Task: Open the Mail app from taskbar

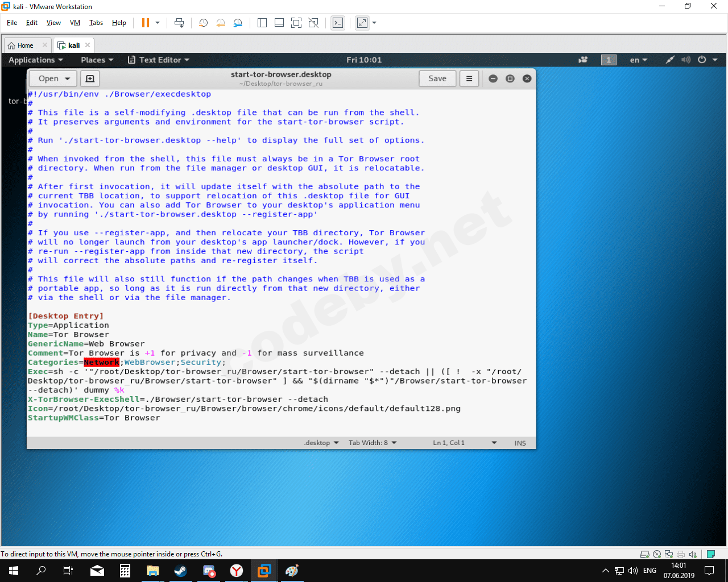Action: point(97,571)
